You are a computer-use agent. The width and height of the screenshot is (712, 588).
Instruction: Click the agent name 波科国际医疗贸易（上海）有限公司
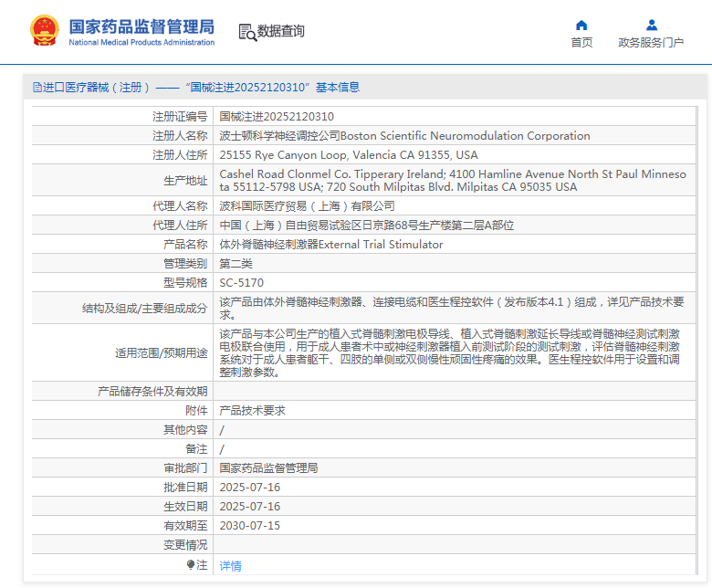308,206
